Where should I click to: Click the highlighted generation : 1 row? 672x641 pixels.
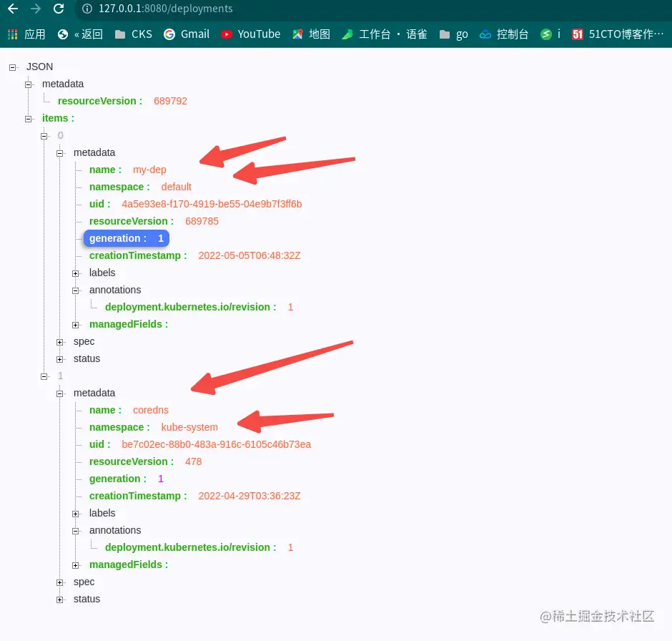tap(127, 238)
